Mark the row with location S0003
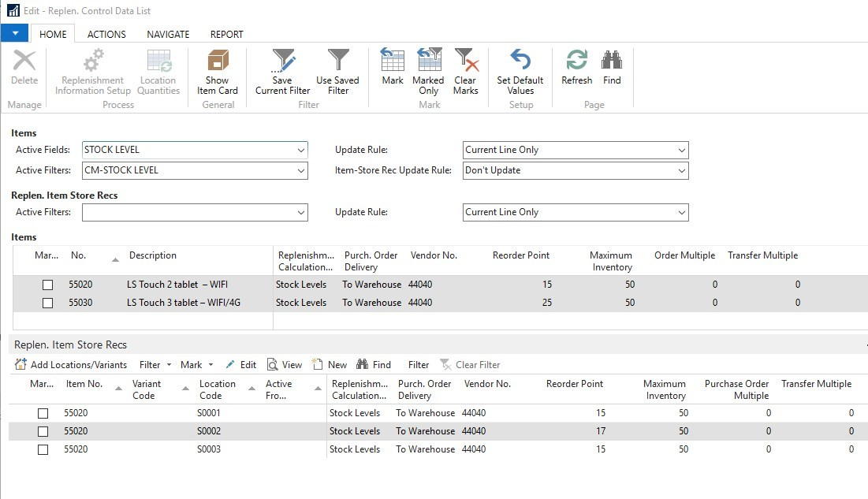Viewport: 868px width, 499px height. 43,449
